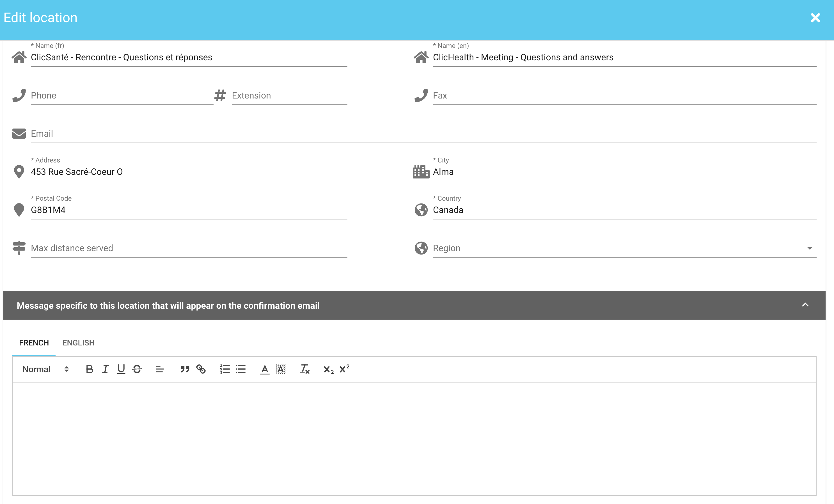Image resolution: width=834 pixels, height=504 pixels.
Task: Switch to the ENGLISH tab
Action: point(79,343)
